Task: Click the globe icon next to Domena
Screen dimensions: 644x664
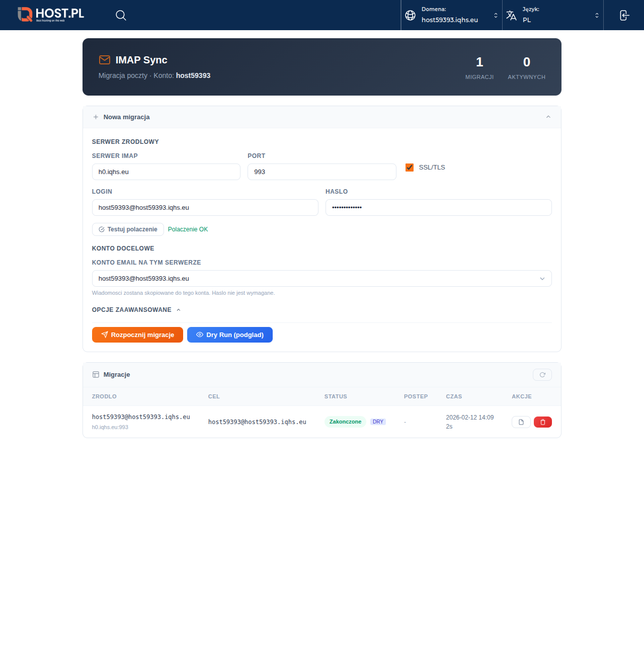Action: (x=411, y=15)
